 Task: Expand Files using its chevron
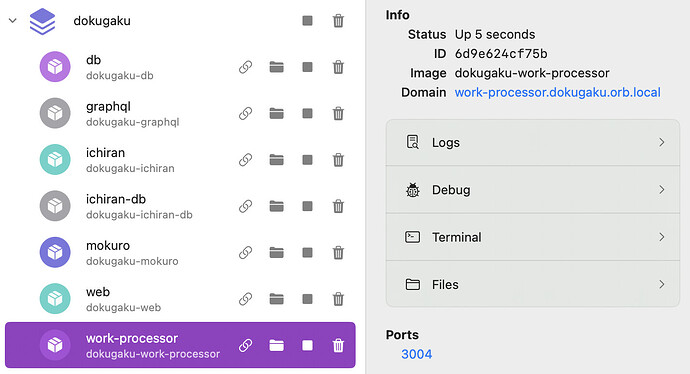[x=661, y=285]
